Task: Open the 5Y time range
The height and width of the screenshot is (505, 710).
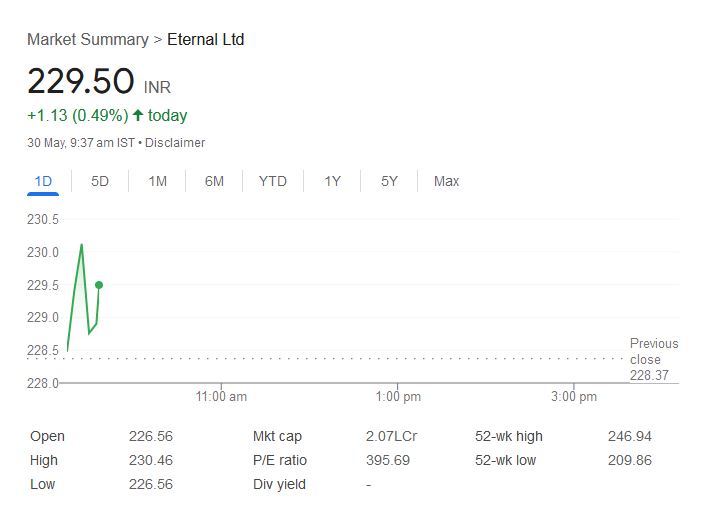Action: pyautogui.click(x=389, y=181)
